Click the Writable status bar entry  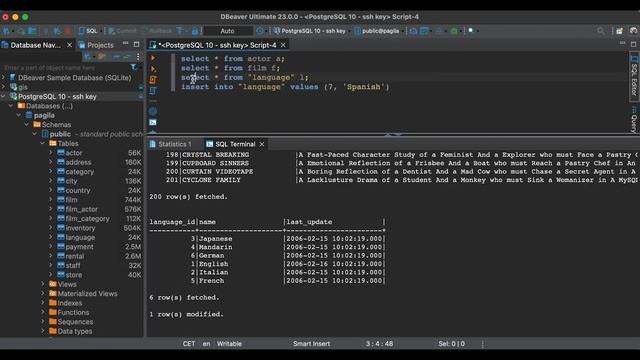click(229, 344)
